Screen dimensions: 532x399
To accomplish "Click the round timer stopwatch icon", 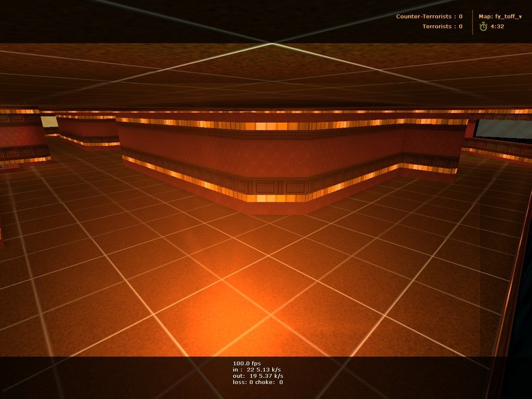I will tap(483, 27).
